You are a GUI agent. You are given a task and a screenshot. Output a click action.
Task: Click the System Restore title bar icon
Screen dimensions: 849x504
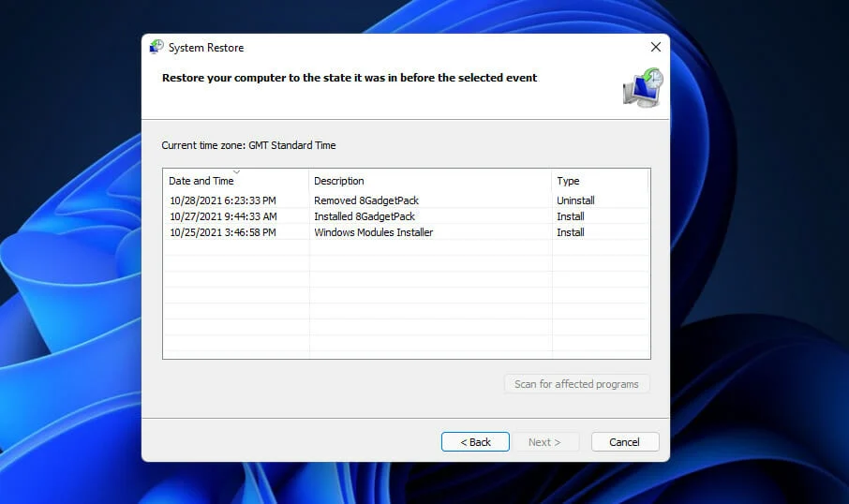tap(156, 47)
